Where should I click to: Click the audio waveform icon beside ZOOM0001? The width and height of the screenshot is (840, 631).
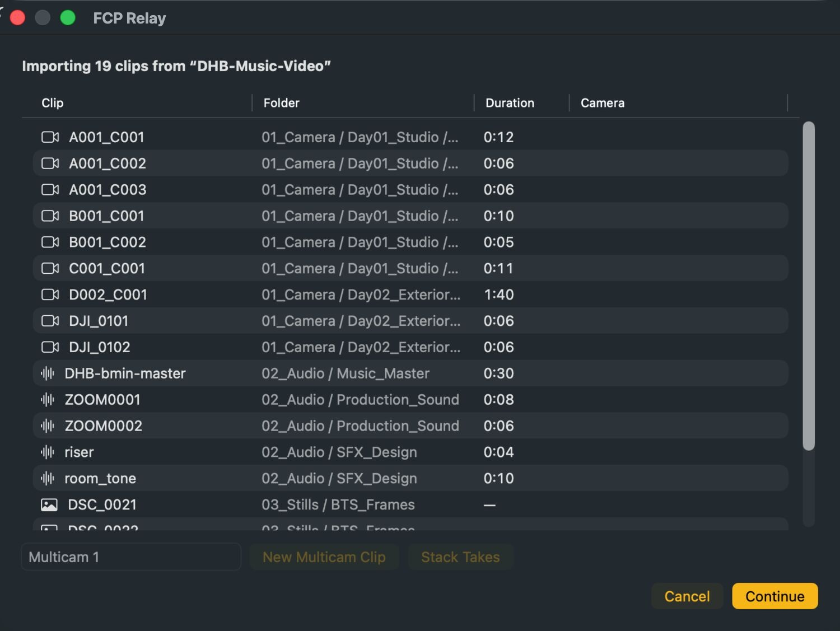click(48, 400)
